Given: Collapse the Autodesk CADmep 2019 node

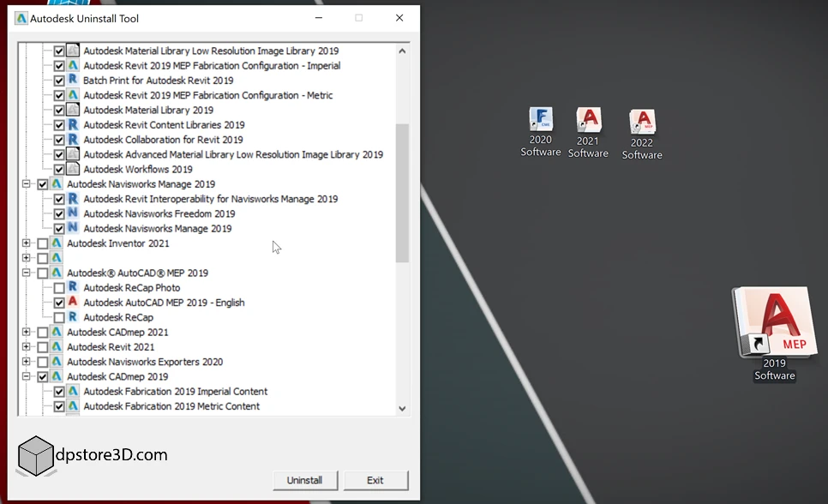Looking at the screenshot, I should [26, 376].
